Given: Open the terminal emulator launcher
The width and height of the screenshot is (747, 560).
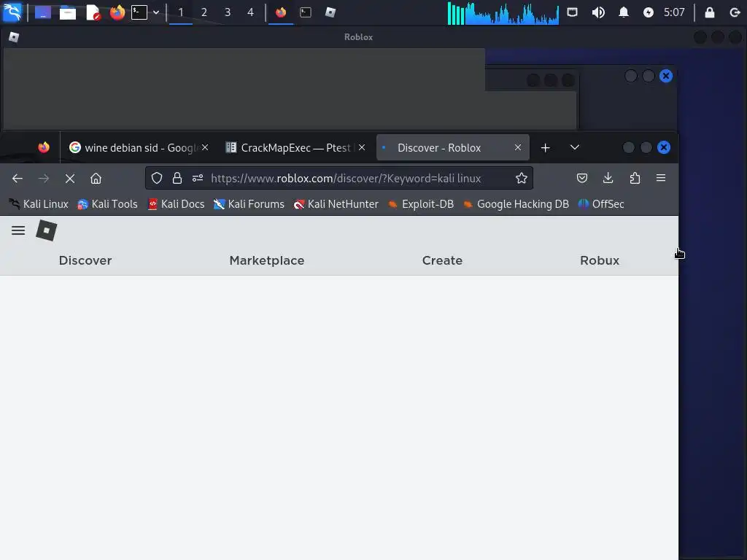Looking at the screenshot, I should click(139, 12).
